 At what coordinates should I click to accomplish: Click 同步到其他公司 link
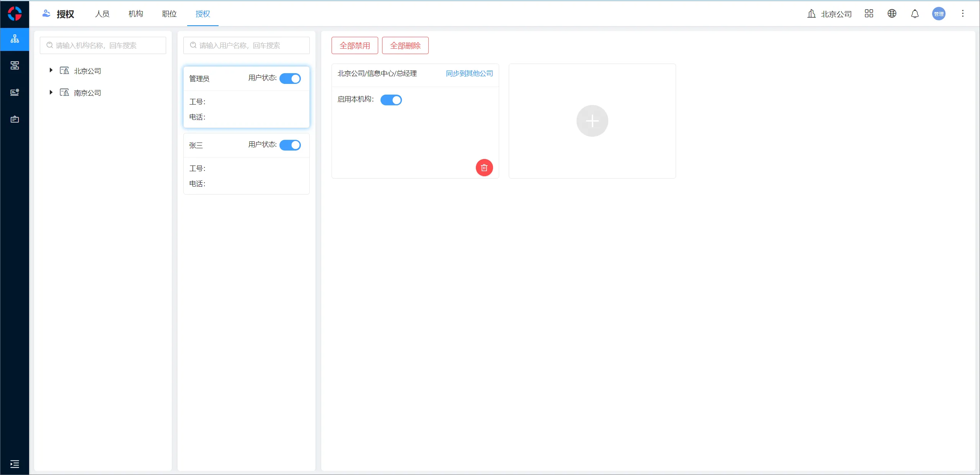click(469, 73)
